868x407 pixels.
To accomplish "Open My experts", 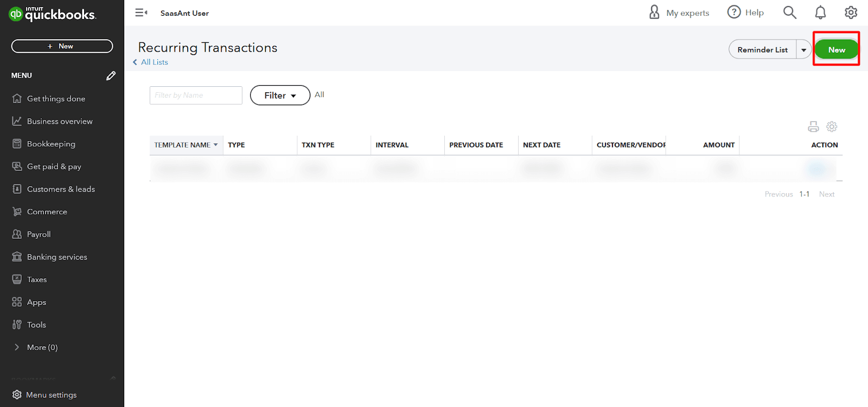I will [x=679, y=12].
